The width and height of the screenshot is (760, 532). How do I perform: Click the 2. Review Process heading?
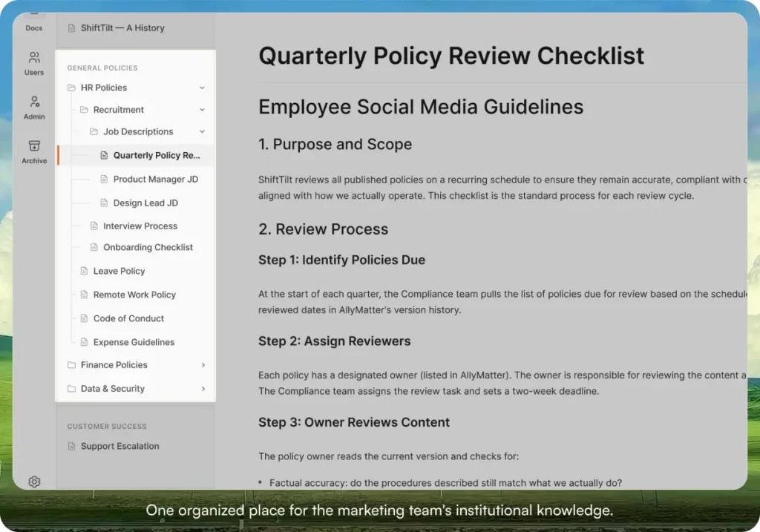tap(324, 229)
